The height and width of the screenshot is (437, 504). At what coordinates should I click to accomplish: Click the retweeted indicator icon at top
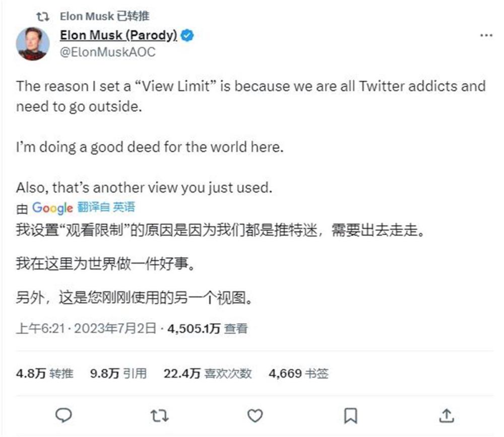(x=44, y=16)
